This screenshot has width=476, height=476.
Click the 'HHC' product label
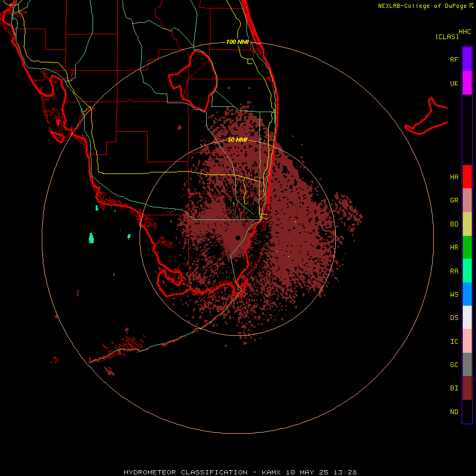(464, 32)
